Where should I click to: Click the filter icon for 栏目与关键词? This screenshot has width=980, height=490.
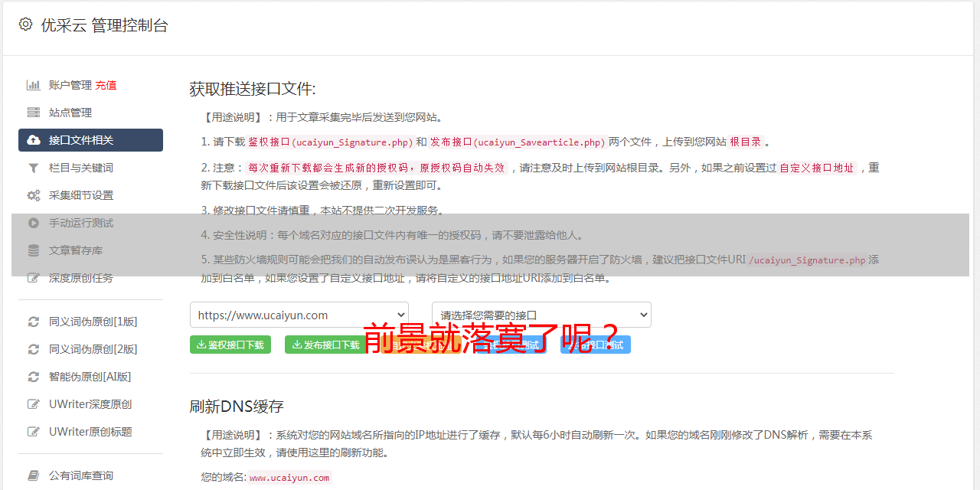pyautogui.click(x=34, y=168)
